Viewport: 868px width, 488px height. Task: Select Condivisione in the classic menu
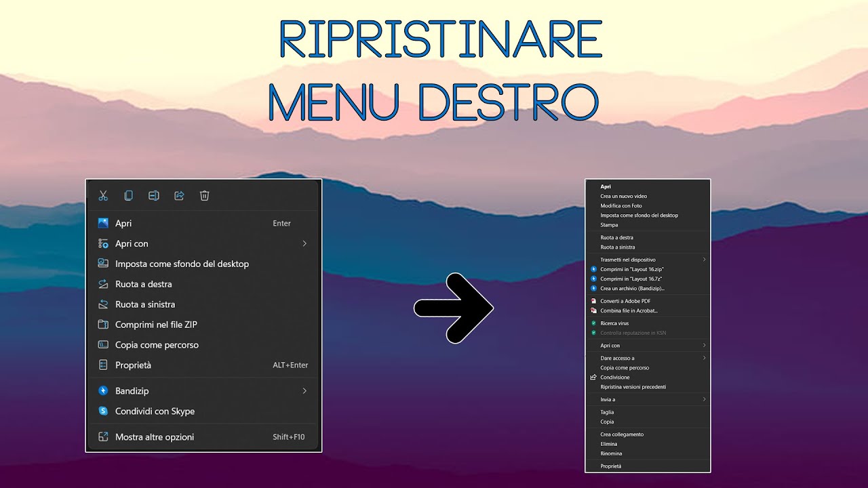615,378
